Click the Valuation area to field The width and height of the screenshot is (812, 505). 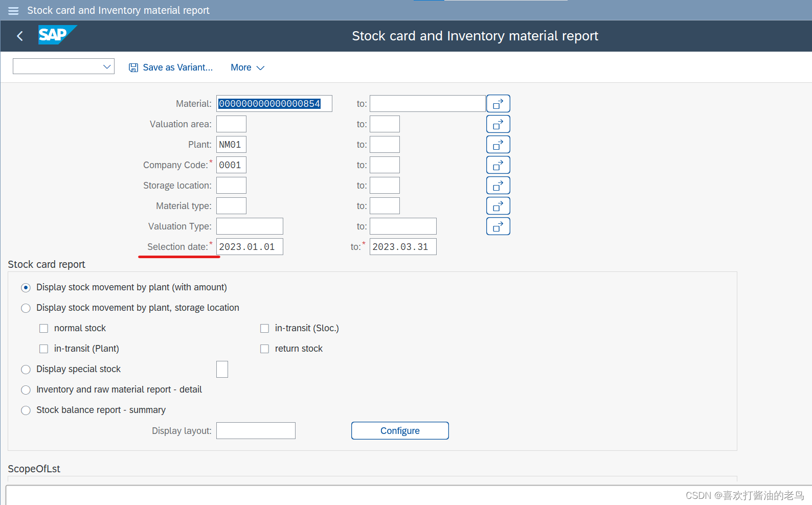click(385, 124)
